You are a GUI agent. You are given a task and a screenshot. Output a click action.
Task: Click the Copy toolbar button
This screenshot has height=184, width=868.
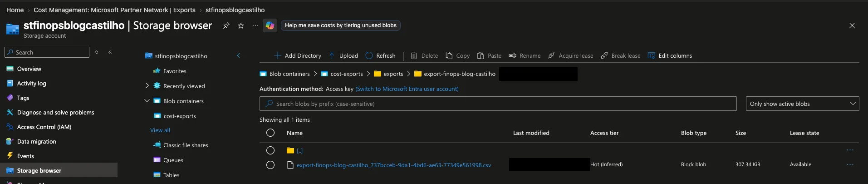(457, 55)
